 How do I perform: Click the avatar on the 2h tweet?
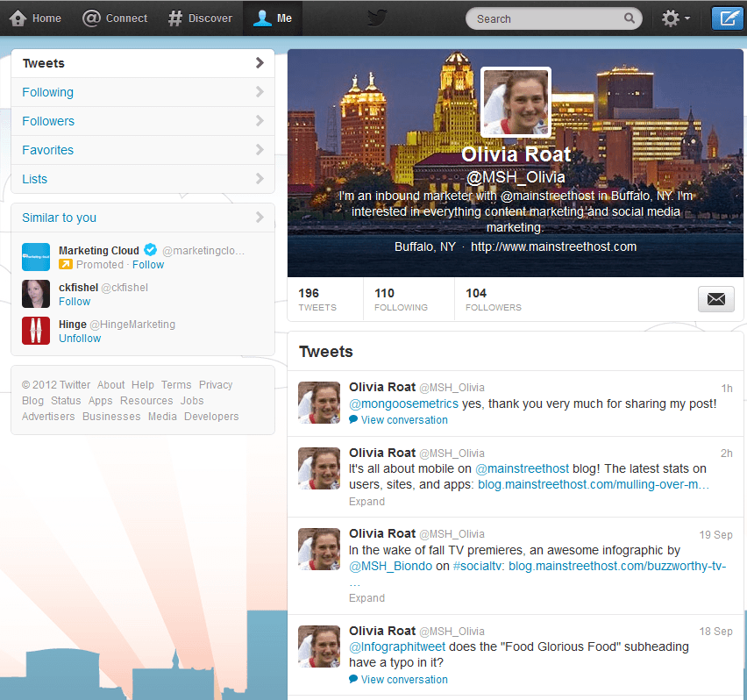tap(319, 468)
